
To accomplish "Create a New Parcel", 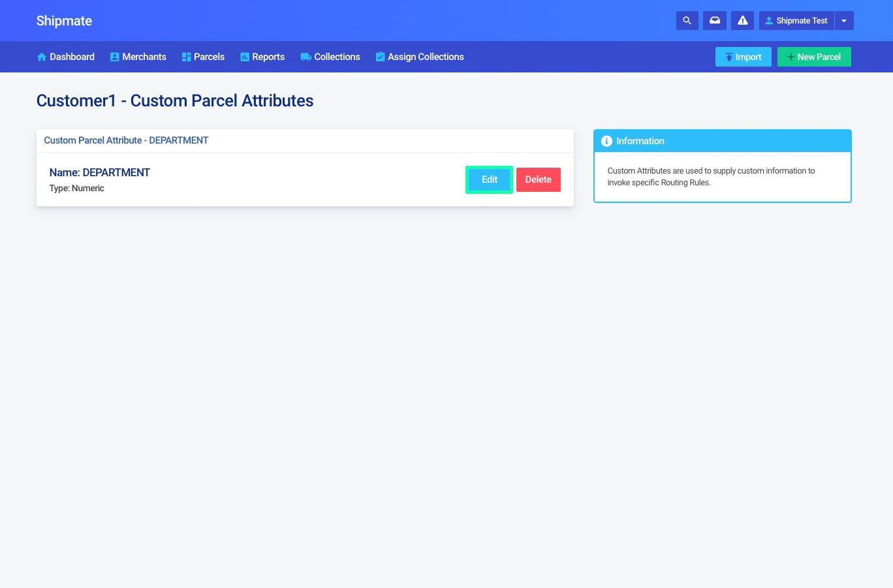I will 814,57.
